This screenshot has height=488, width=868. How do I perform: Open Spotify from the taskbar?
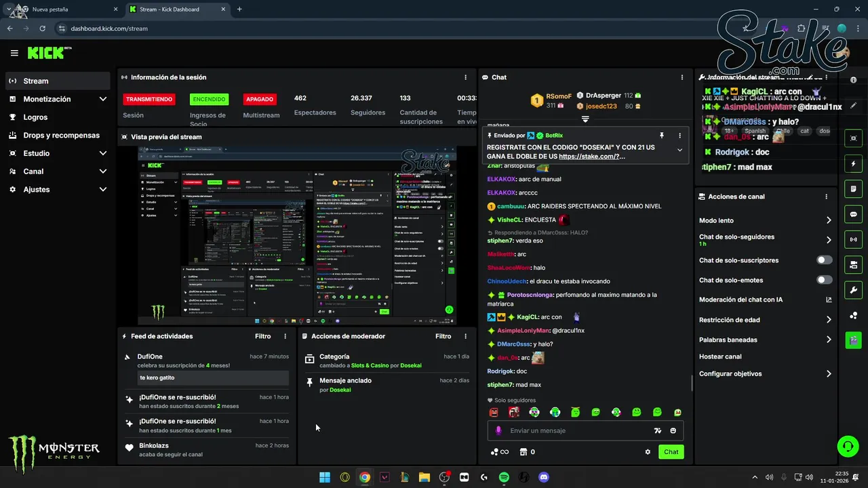[504, 477]
